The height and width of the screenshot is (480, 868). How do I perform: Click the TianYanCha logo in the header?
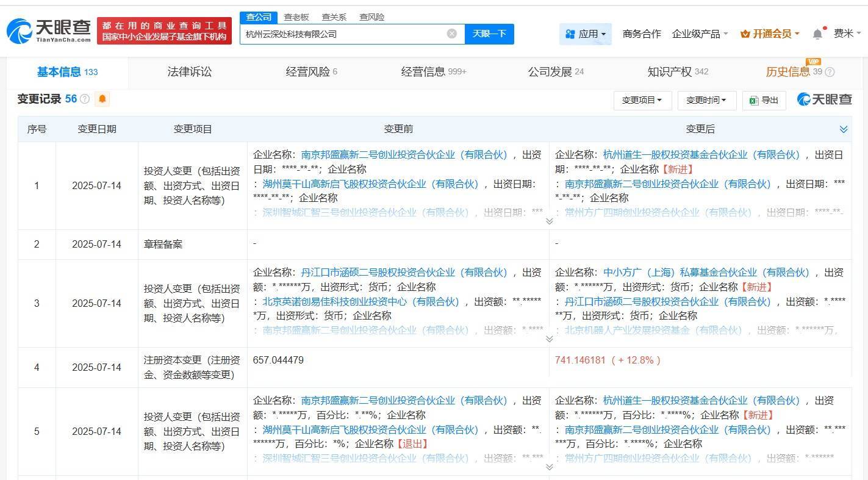tap(49, 30)
